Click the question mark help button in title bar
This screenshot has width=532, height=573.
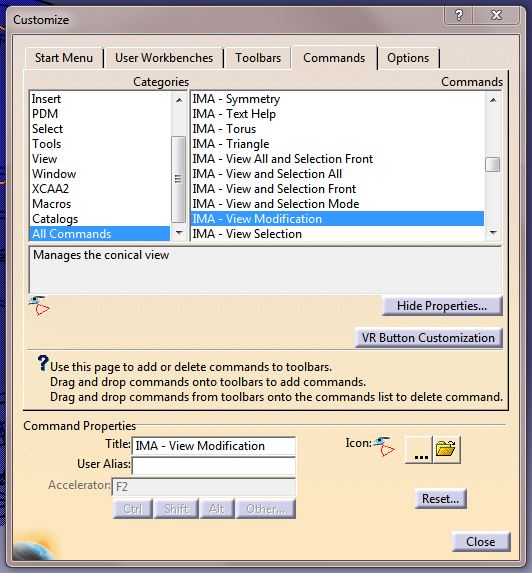(459, 15)
